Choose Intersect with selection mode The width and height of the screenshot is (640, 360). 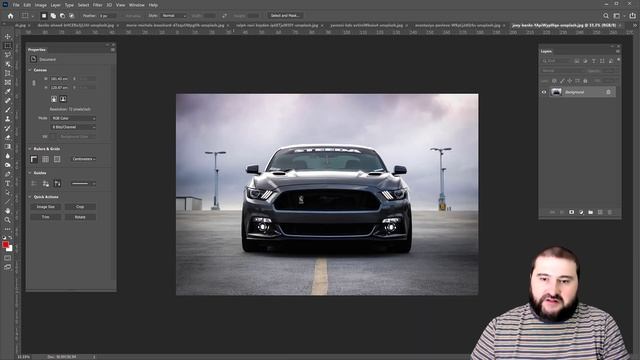72,16
